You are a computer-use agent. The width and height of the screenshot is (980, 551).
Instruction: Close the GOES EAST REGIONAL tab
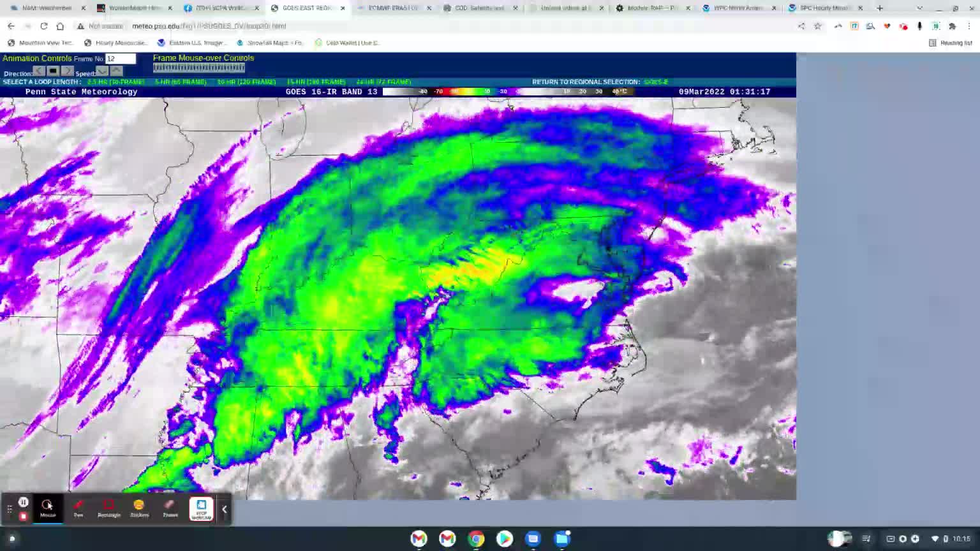tap(343, 8)
